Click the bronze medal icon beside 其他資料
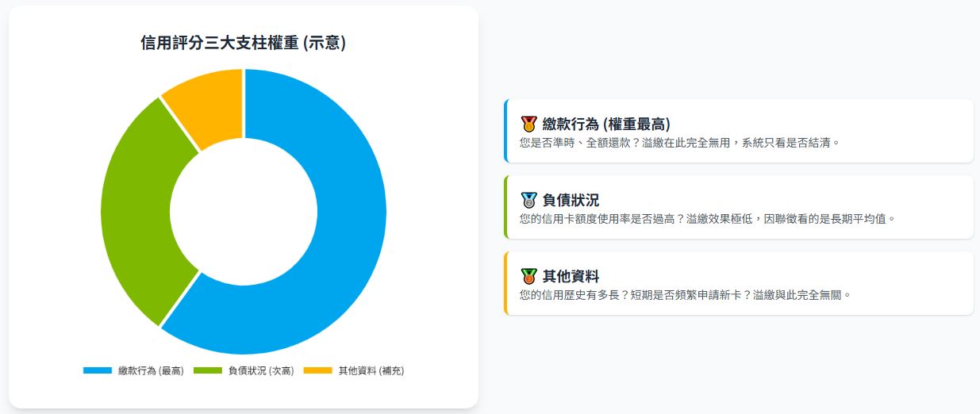This screenshot has height=414, width=980. (528, 276)
